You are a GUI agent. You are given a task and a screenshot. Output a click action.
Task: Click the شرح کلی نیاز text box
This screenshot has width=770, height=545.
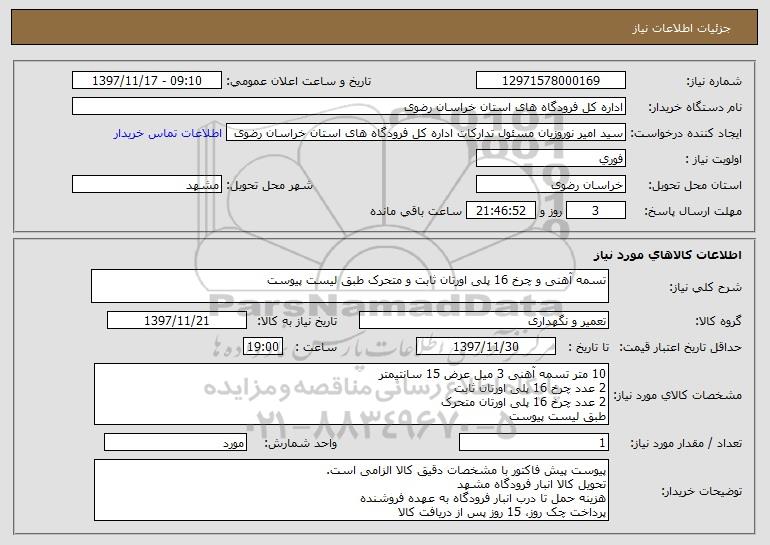(350, 286)
